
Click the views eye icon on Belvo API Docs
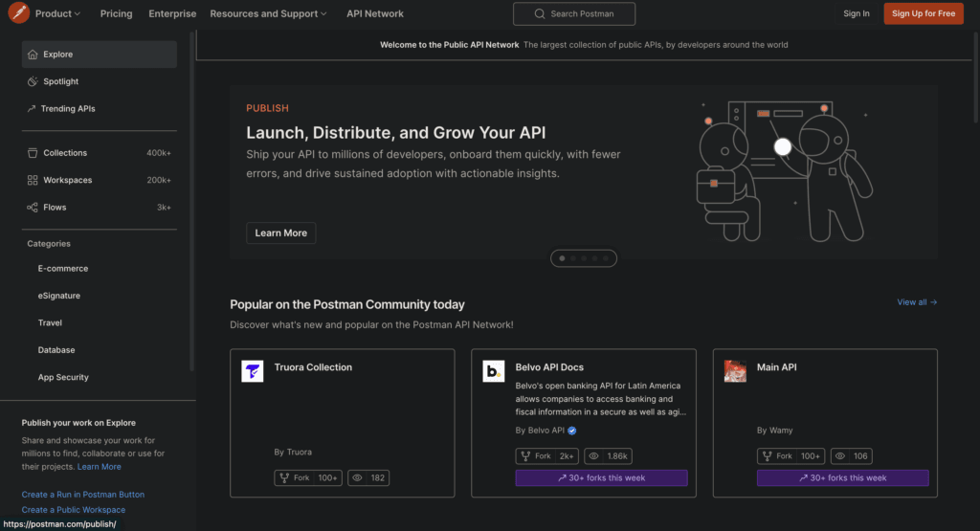(593, 456)
